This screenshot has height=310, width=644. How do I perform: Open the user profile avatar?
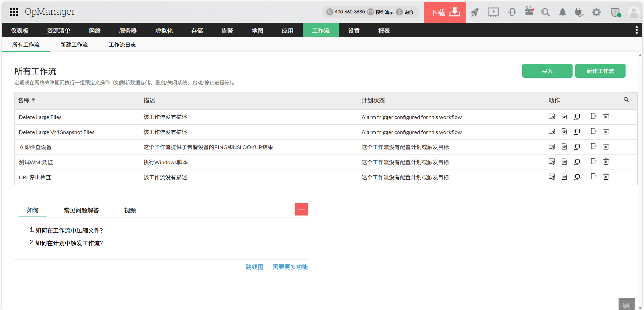[633, 12]
